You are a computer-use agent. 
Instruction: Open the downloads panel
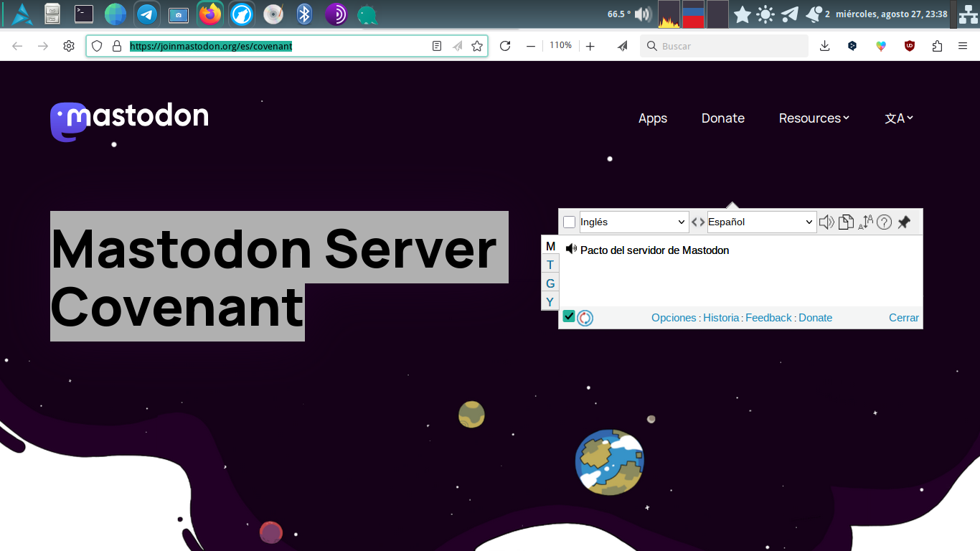pyautogui.click(x=824, y=46)
